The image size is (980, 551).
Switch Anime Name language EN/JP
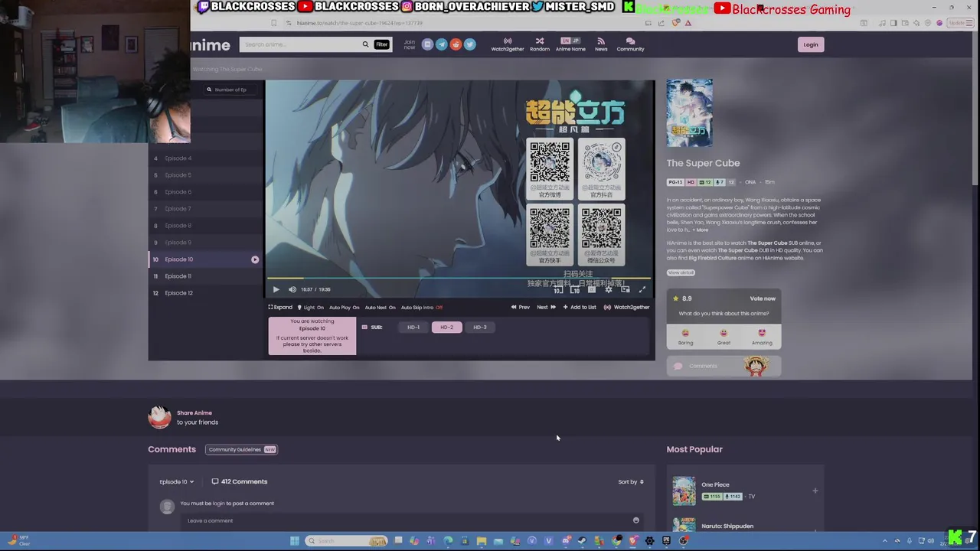click(570, 44)
